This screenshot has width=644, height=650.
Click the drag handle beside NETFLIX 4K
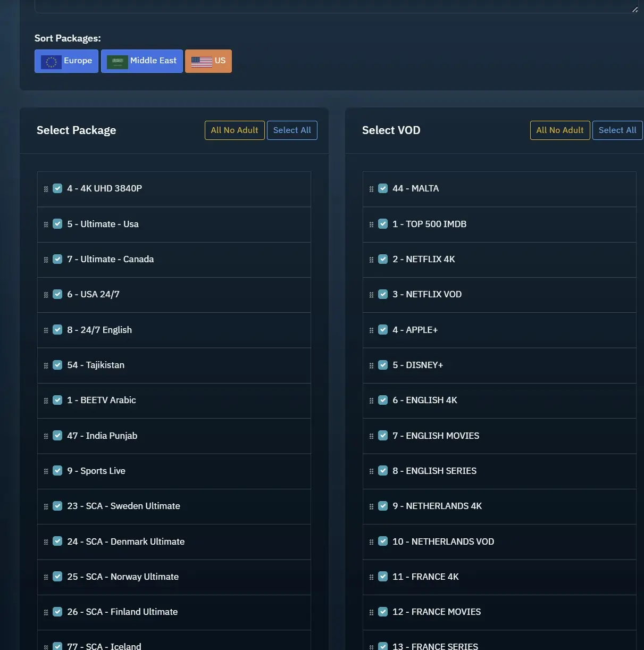pos(371,260)
